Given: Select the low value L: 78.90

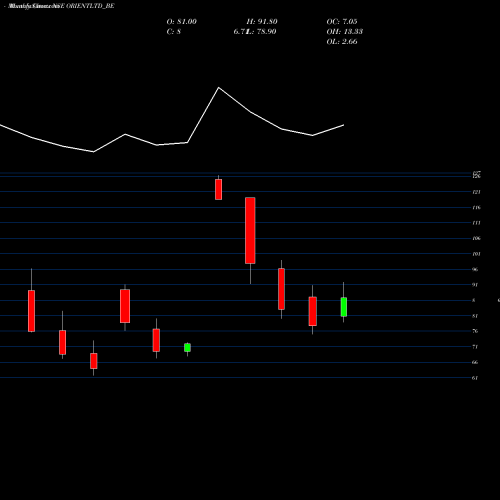Looking at the screenshot, I should coord(262,32).
